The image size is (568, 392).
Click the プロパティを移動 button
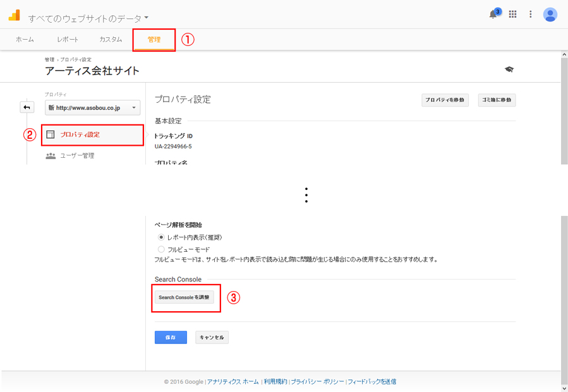click(x=445, y=100)
